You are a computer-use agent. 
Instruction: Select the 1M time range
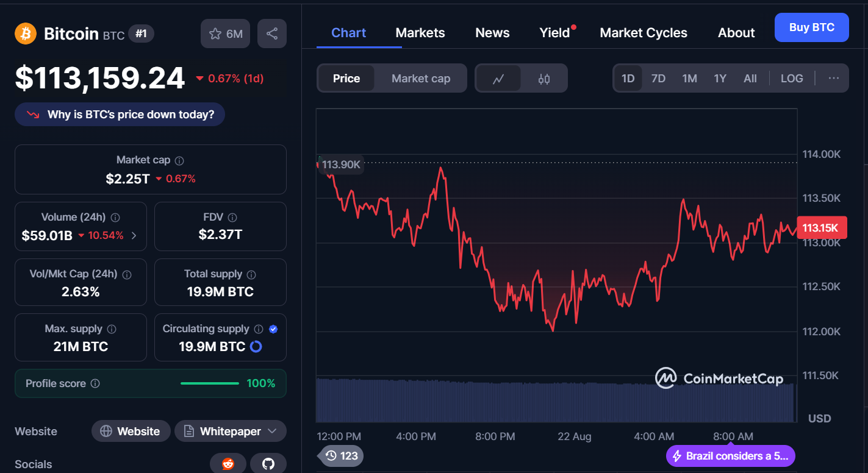click(689, 79)
